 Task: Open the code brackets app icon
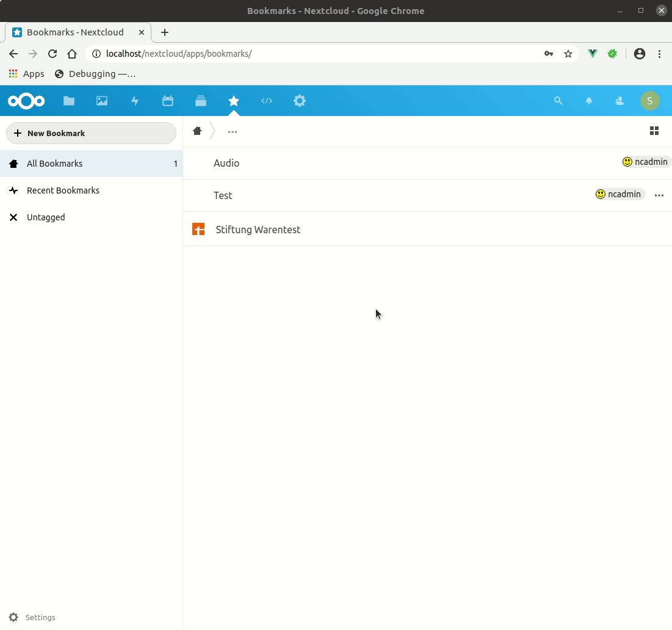pyautogui.click(x=267, y=101)
